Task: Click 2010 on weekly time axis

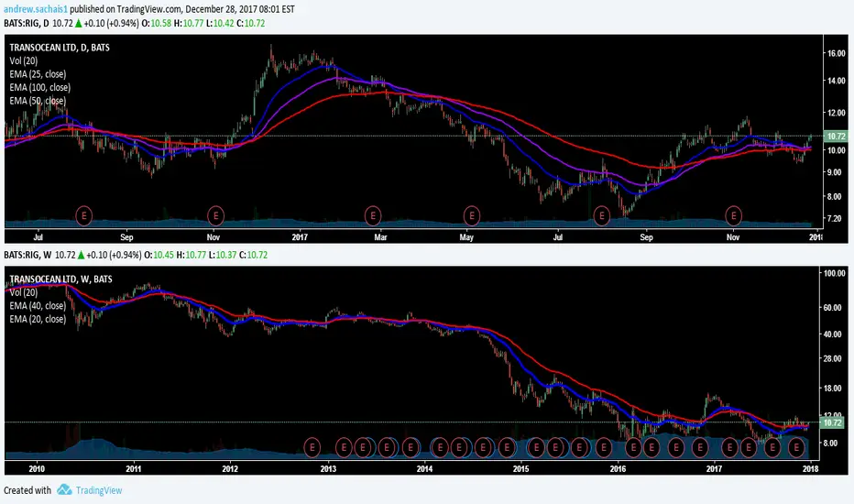Action: coord(37,468)
